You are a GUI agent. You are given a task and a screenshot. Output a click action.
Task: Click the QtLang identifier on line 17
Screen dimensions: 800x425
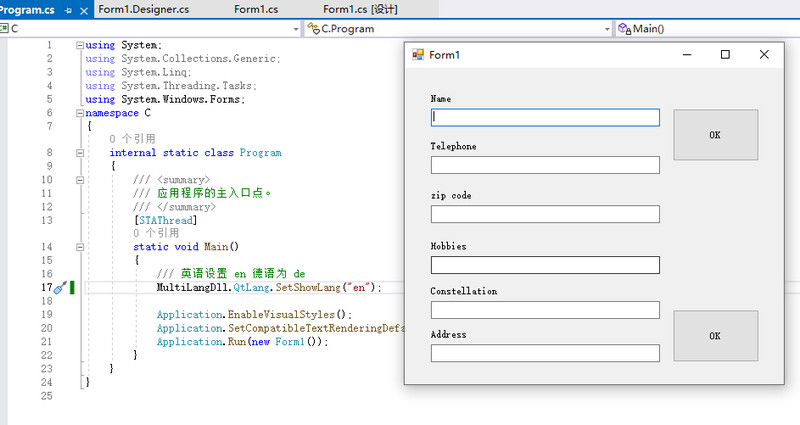pos(252,288)
